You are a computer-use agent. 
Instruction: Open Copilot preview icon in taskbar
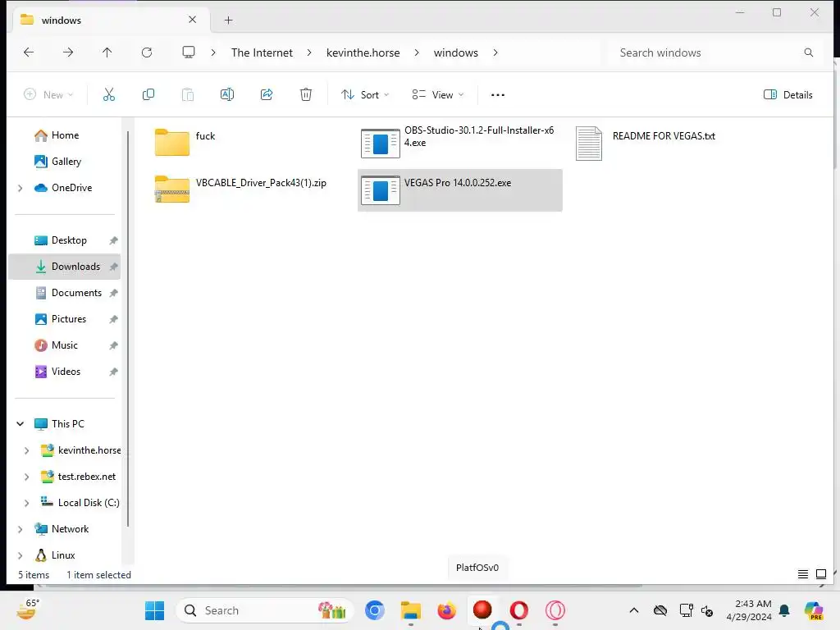(x=814, y=610)
